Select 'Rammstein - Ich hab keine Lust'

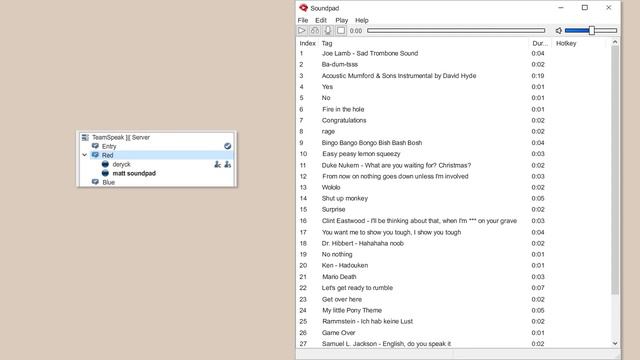367,321
